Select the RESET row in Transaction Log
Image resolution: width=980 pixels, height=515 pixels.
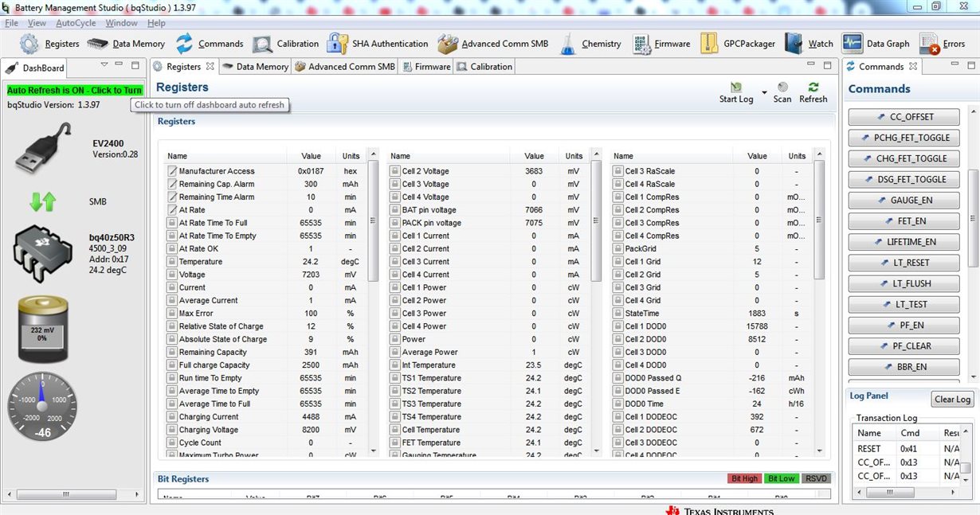click(x=906, y=449)
